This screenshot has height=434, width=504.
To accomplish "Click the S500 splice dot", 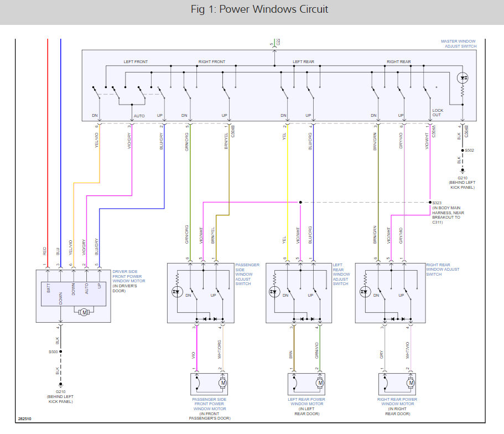I will click(60, 352).
